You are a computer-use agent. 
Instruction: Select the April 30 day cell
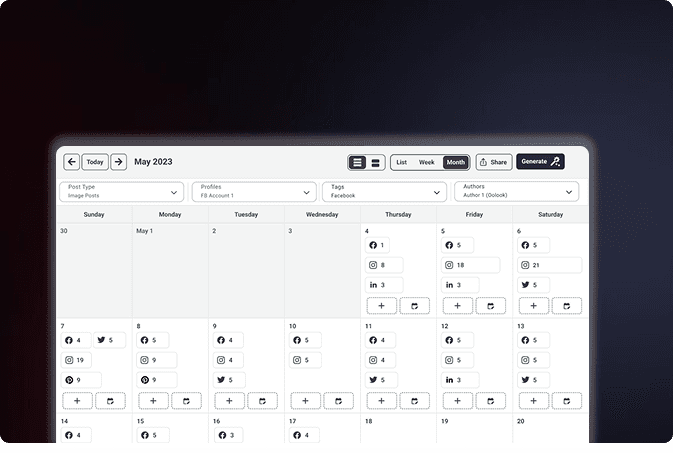pyautogui.click(x=94, y=271)
